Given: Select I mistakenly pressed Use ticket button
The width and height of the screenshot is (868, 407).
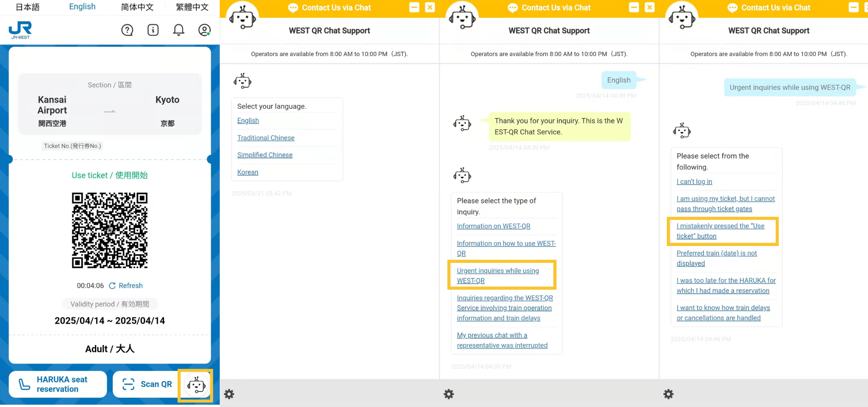Looking at the screenshot, I should point(721,231).
